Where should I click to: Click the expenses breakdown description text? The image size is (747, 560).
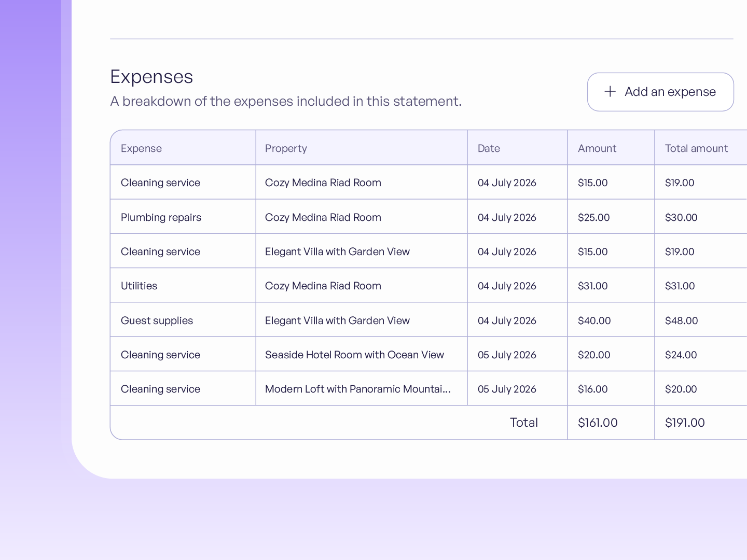pos(286,101)
